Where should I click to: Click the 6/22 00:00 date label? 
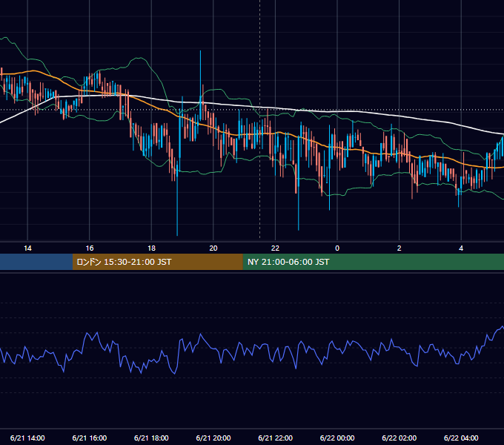tap(337, 438)
